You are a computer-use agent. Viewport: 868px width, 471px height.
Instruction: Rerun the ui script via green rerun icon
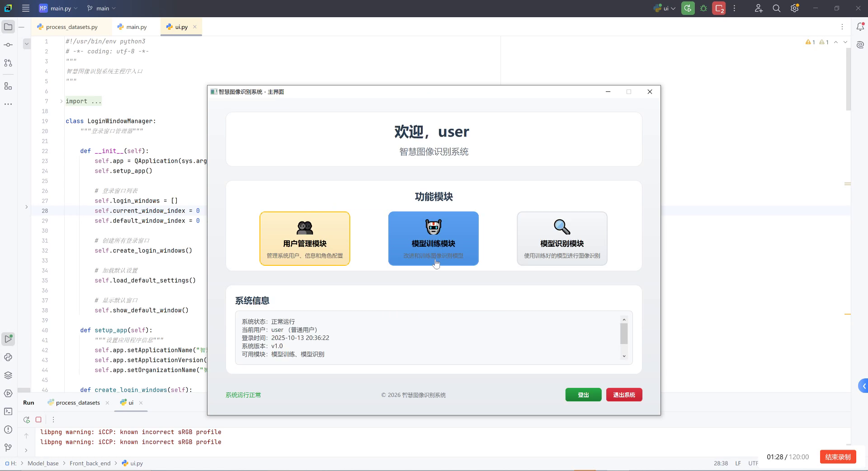[x=26, y=419]
